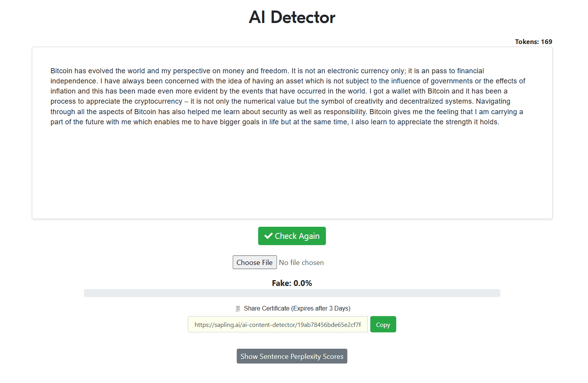Click the word Navigating in the passage
Screen dimensions: 588x383
pos(493,101)
